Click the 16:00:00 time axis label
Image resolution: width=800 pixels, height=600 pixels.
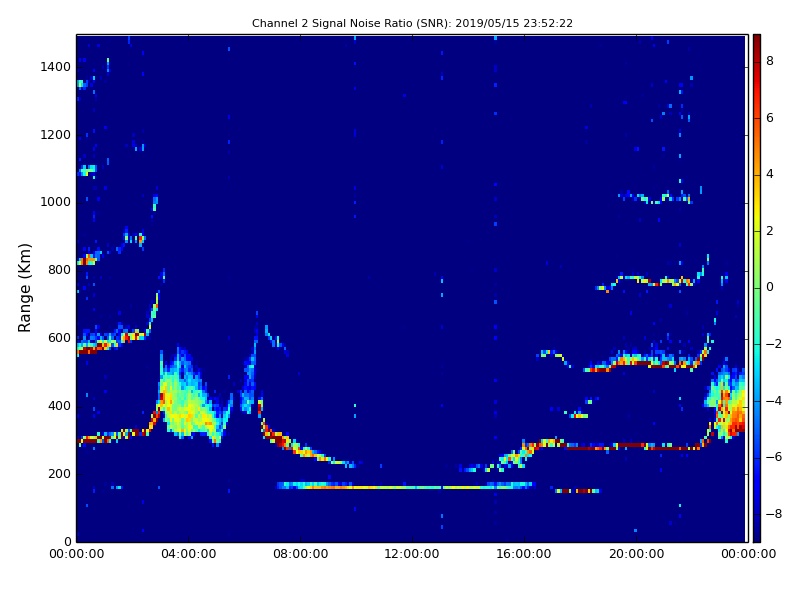pos(524,554)
